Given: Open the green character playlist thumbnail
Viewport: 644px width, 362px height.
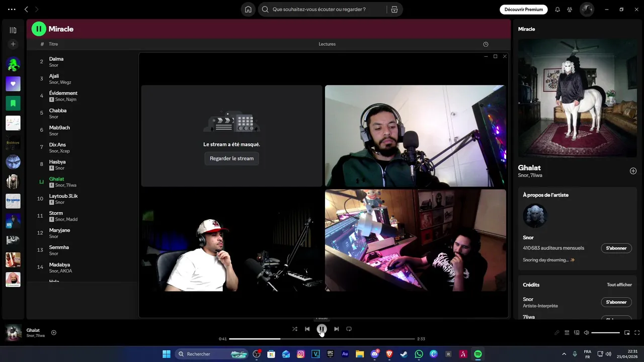Looking at the screenshot, I should (x=13, y=64).
